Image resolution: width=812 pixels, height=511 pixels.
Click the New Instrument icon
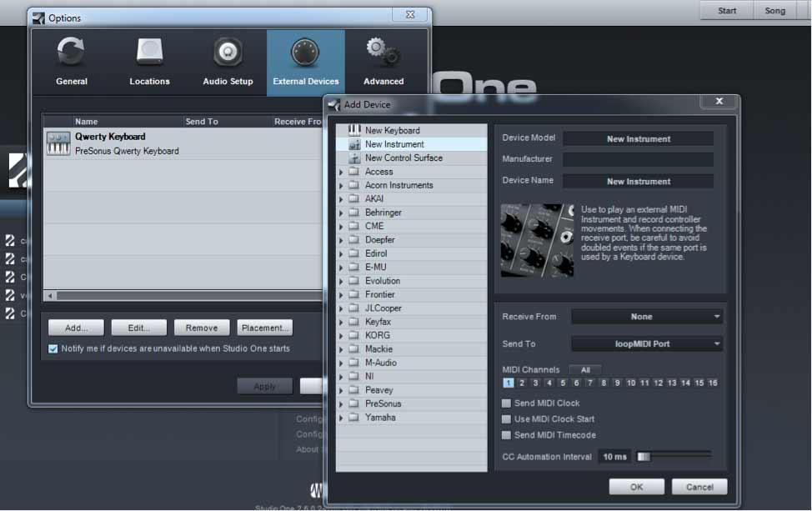[x=354, y=144]
